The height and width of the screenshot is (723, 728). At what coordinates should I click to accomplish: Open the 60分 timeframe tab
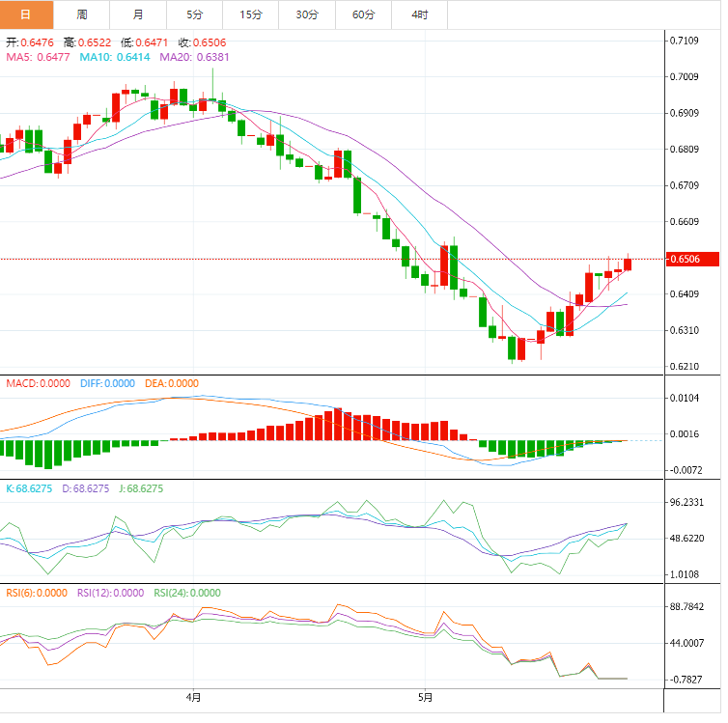tap(364, 14)
